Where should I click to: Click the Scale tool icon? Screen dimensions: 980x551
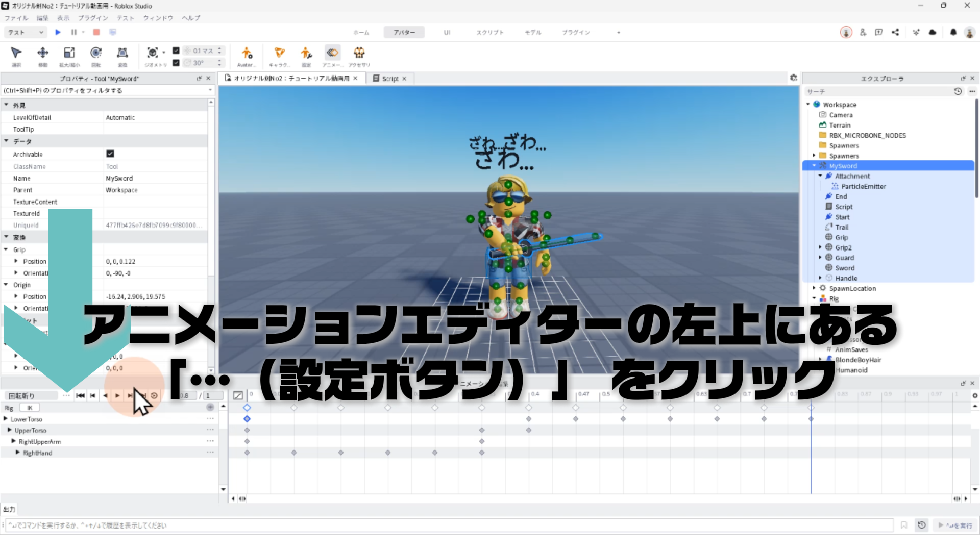point(69,53)
